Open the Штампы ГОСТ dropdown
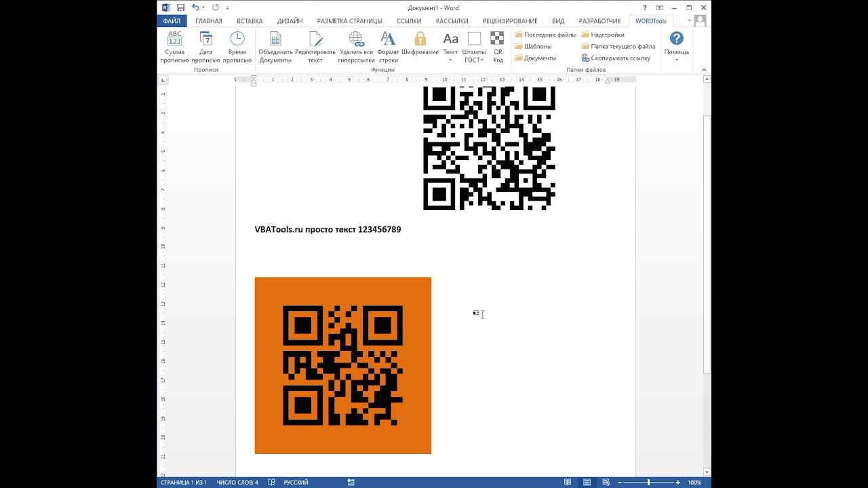The height and width of the screenshot is (488, 868). tap(474, 47)
